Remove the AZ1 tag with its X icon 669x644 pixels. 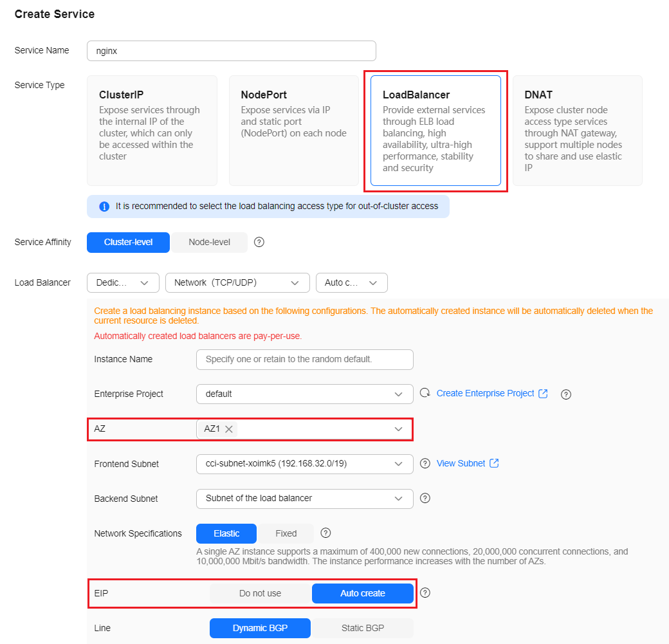click(229, 429)
